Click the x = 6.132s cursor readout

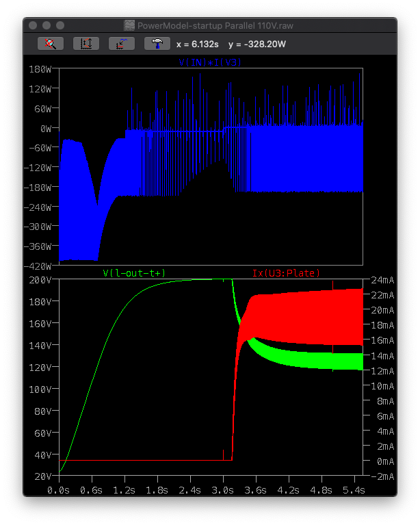198,44
